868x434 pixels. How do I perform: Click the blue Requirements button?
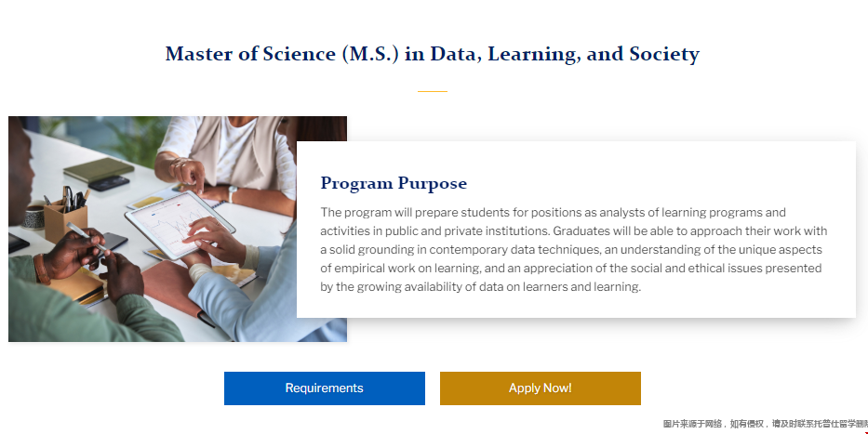pyautogui.click(x=324, y=388)
